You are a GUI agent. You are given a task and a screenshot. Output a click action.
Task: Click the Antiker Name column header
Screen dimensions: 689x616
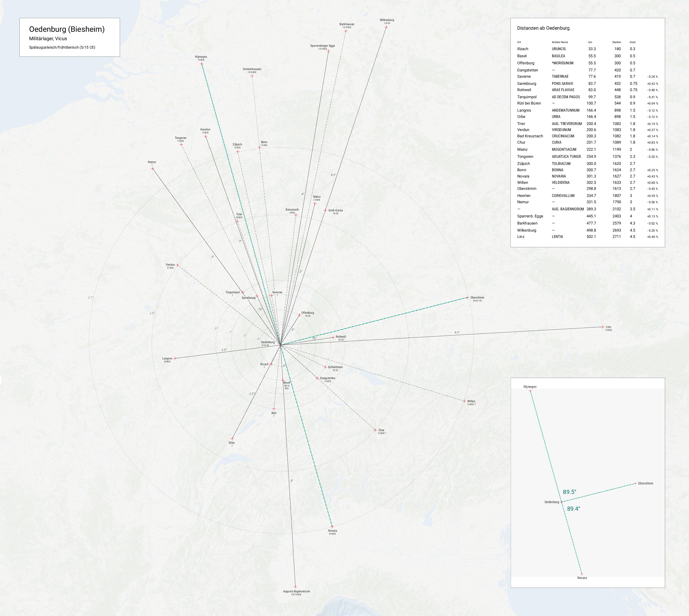(560, 42)
